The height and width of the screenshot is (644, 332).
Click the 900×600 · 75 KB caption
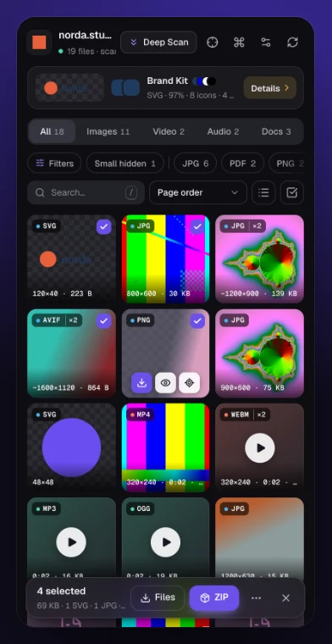252,388
